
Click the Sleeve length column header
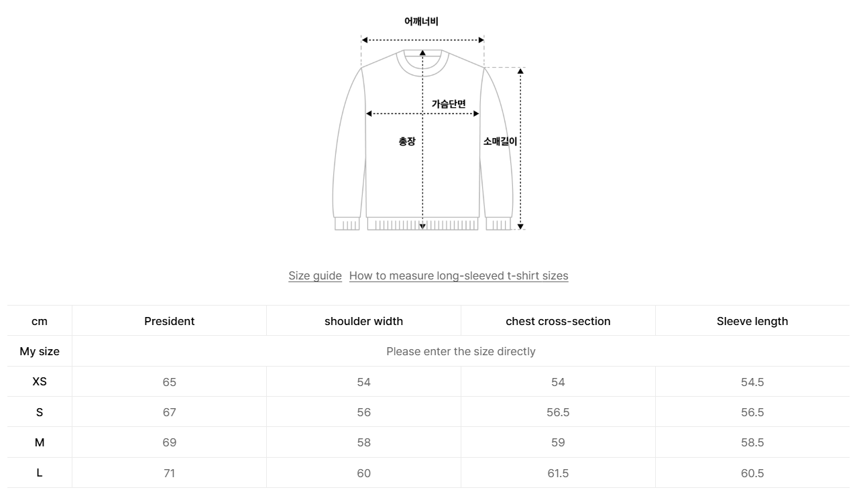[752, 321]
